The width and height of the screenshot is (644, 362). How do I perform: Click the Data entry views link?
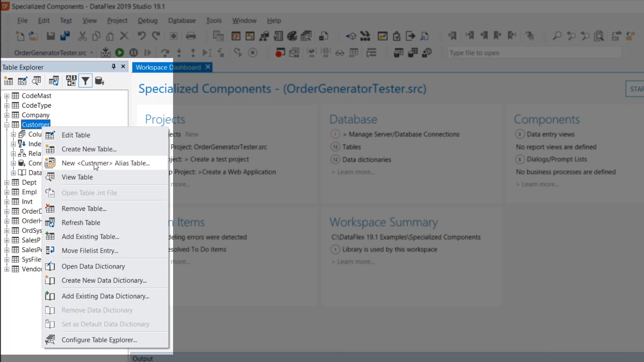[550, 134]
